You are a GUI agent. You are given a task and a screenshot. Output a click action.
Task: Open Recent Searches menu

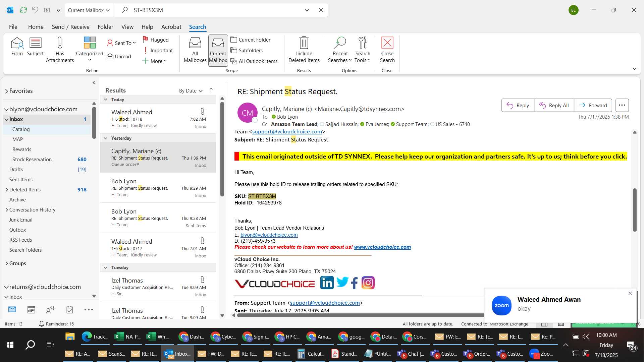[340, 50]
